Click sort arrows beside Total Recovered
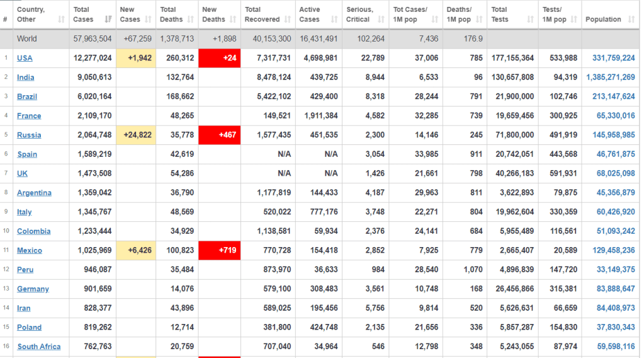Screen dimensions: 644x358 click(287, 20)
